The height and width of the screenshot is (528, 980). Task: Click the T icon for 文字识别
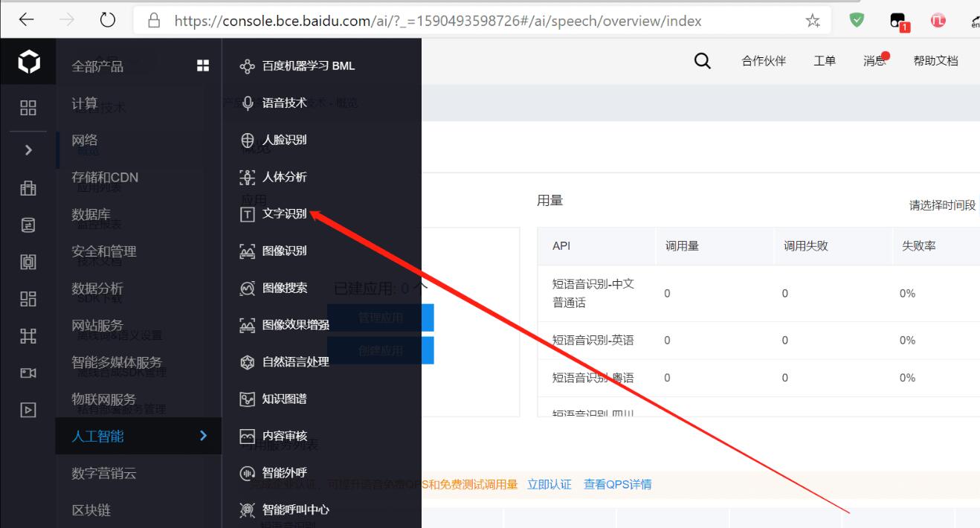pos(248,214)
